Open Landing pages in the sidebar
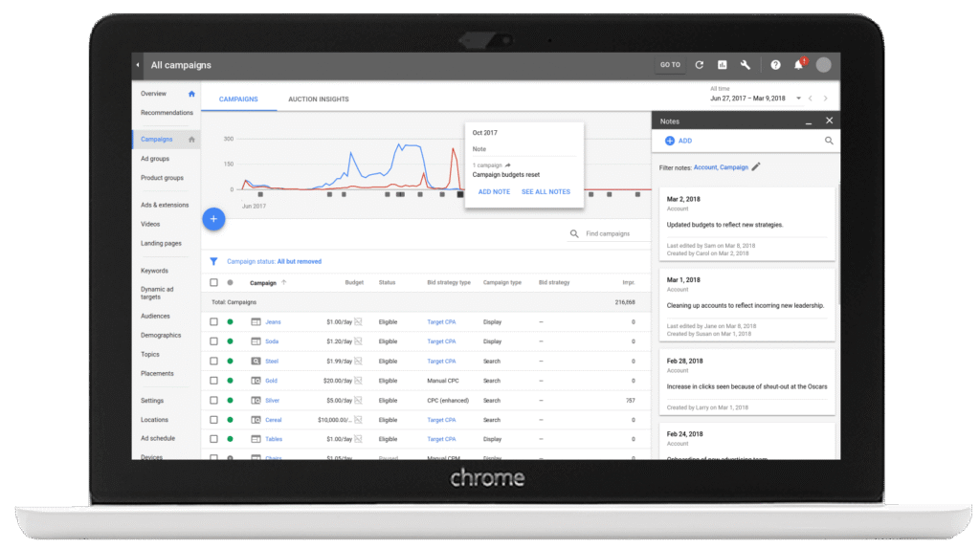Viewport: 980px width, 549px height. (x=161, y=243)
